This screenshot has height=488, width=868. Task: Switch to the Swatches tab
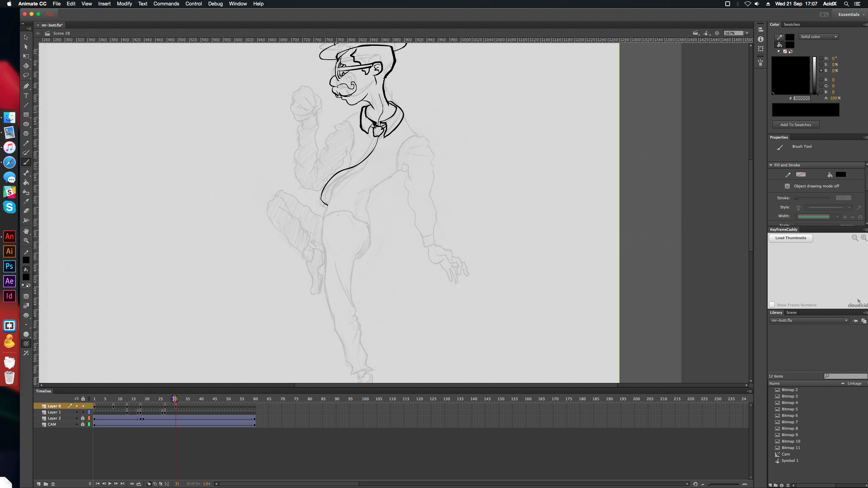click(792, 24)
